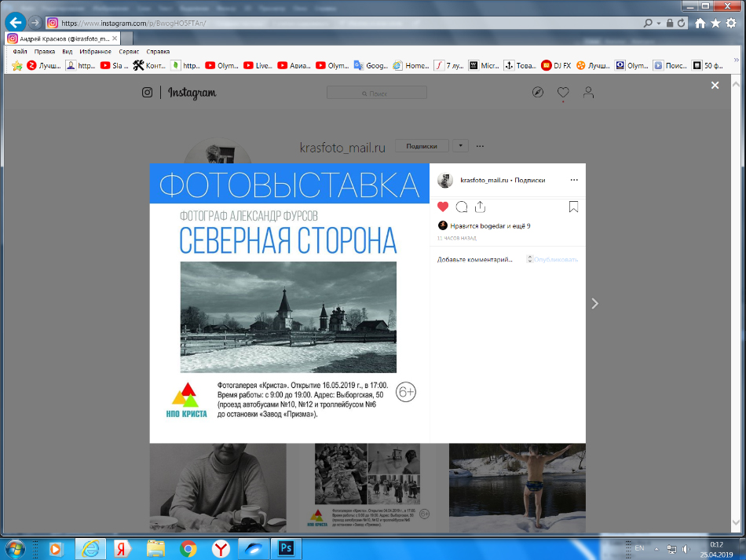This screenshot has width=746, height=560.
Task: Open Instagram explore compass icon
Action: click(x=538, y=93)
